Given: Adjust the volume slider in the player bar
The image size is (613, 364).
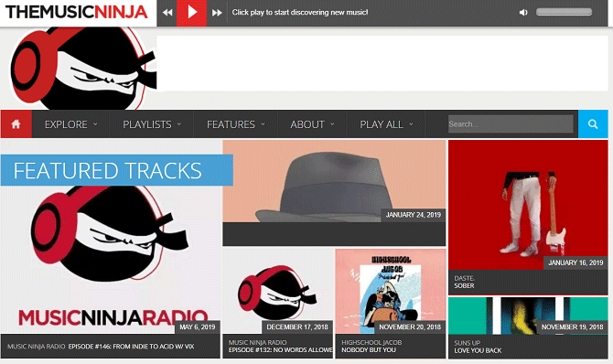Looking at the screenshot, I should click(564, 12).
